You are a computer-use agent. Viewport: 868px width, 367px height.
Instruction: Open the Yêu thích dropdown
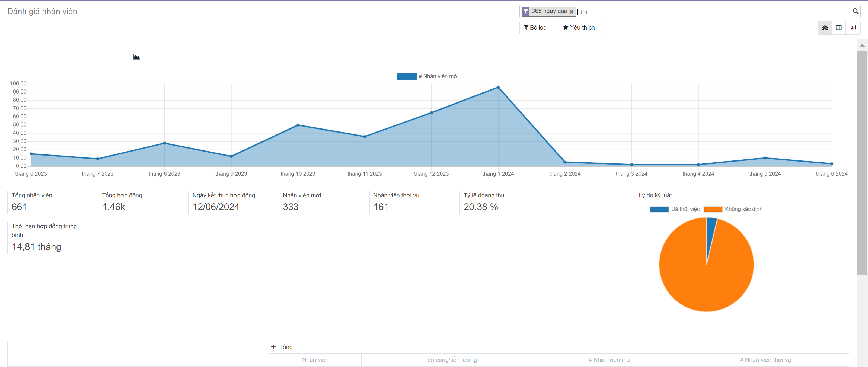coord(579,28)
